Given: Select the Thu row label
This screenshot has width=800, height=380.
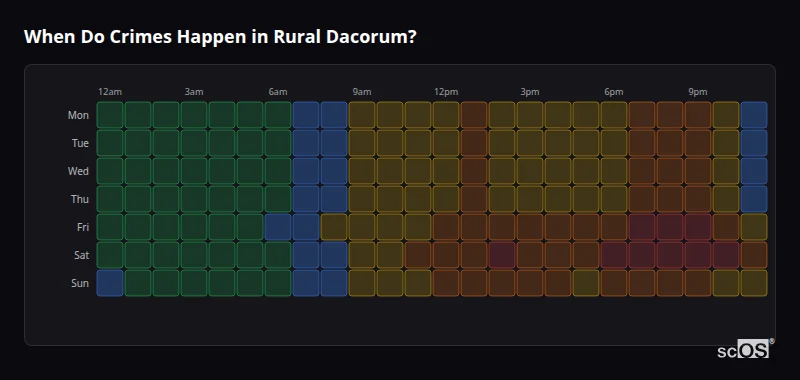Looking at the screenshot, I should click(80, 199).
